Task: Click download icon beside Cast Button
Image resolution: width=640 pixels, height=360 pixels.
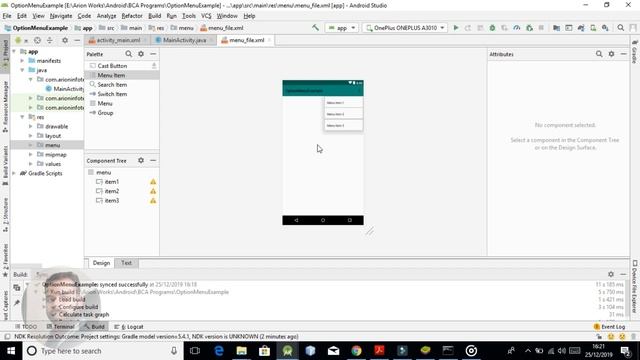Action: click(x=154, y=65)
